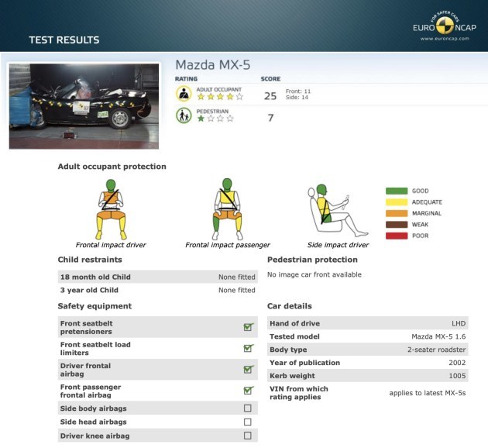Viewport: 488px width, 448px height.
Task: Click the adult occupant score 25
Action: (x=270, y=96)
